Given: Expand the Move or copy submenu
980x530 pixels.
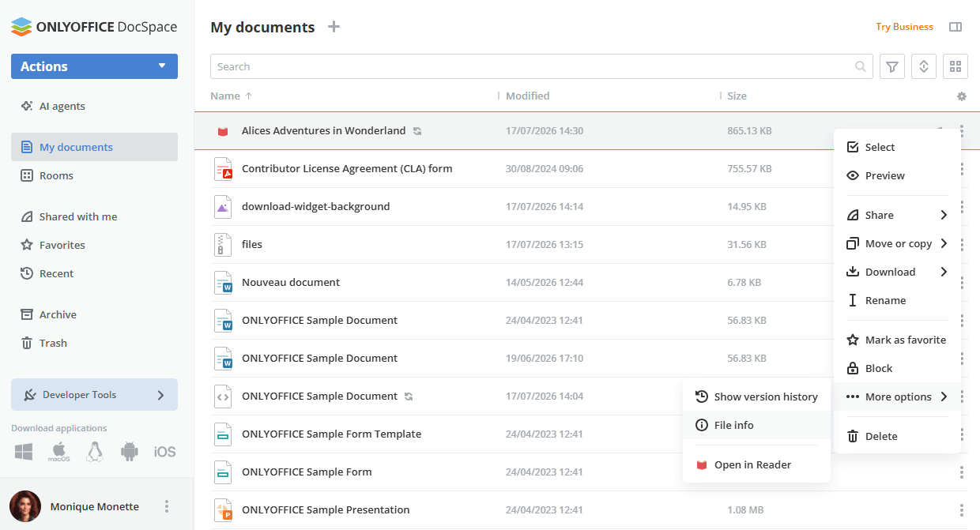Looking at the screenshot, I should point(897,243).
